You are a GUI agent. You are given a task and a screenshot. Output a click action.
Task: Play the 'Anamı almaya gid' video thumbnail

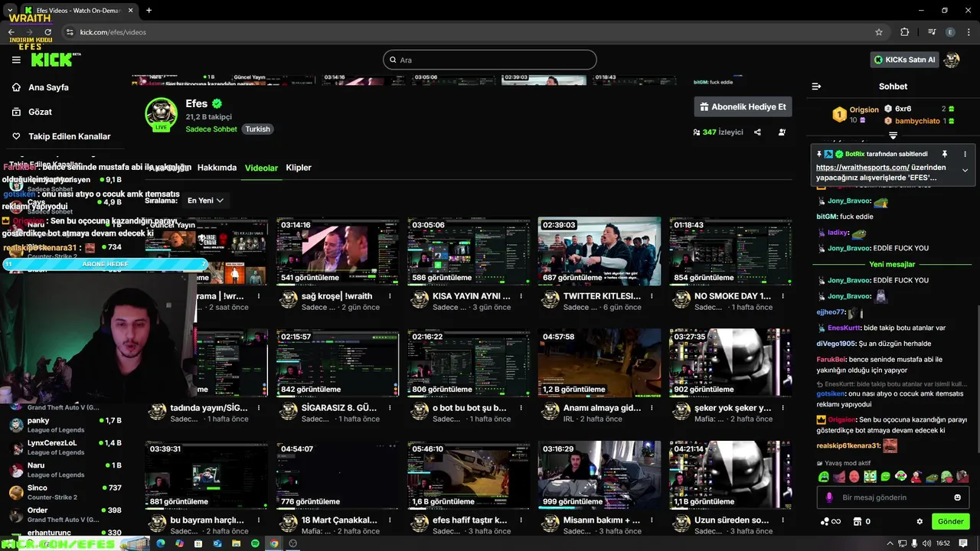click(x=599, y=363)
